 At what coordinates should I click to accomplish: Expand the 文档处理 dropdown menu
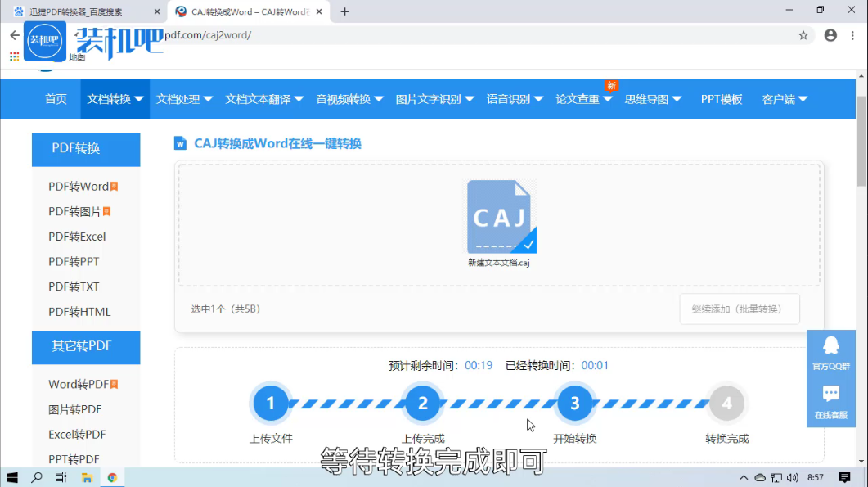pos(184,99)
